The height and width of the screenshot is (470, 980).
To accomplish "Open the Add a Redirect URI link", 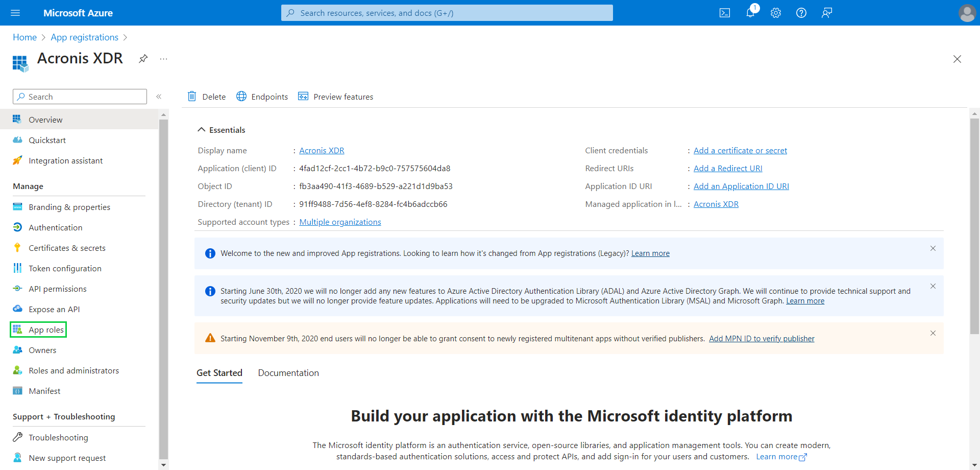I will tap(728, 168).
